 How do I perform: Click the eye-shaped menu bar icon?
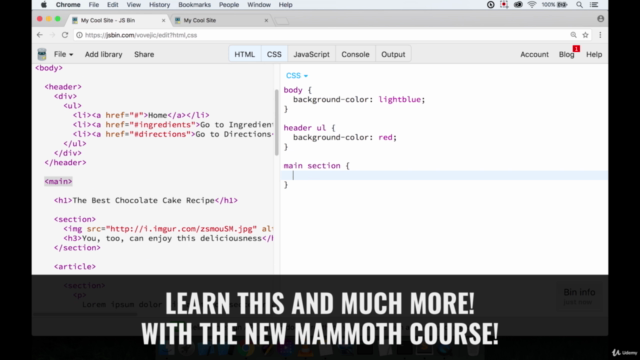coord(518,5)
